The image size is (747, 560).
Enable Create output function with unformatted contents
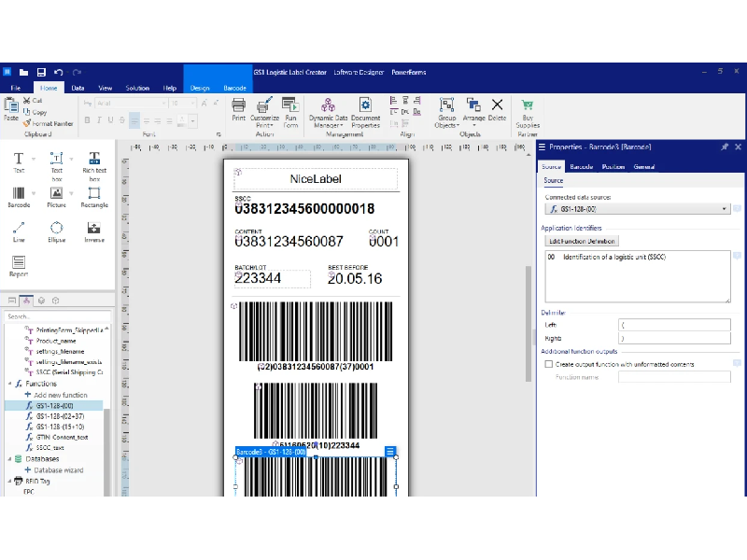click(549, 363)
